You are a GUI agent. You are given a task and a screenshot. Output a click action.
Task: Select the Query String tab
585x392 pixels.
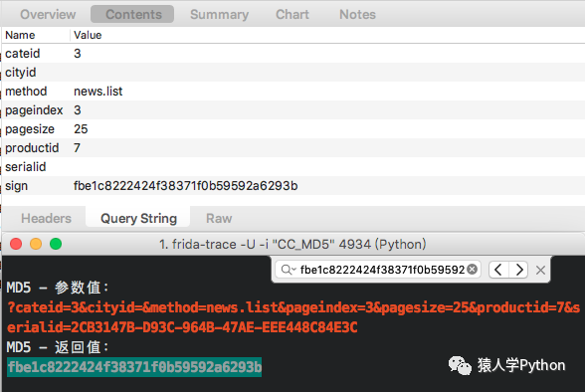point(138,218)
